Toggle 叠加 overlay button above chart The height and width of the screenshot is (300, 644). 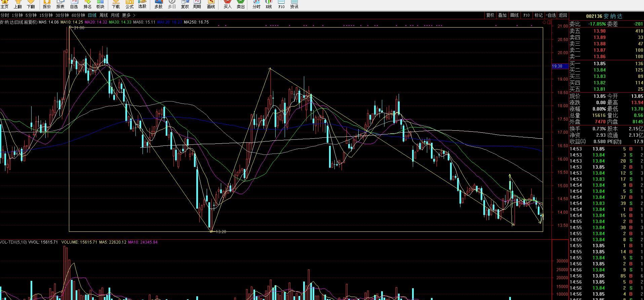point(502,15)
